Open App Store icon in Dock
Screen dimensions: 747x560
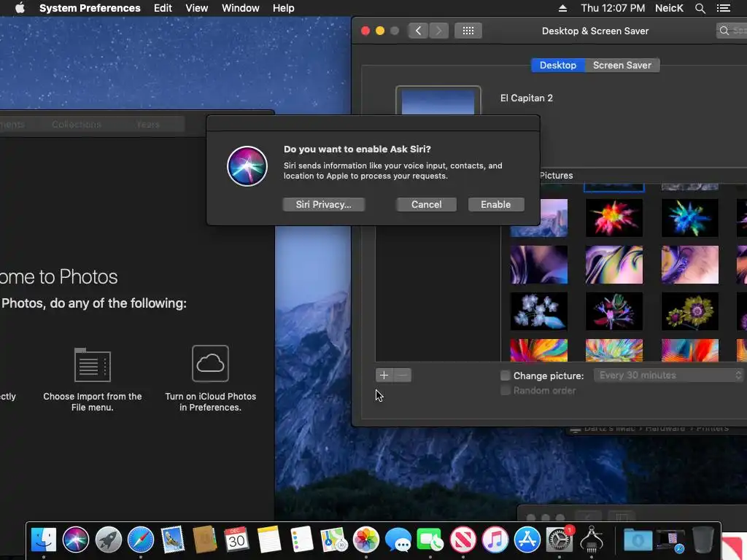click(x=527, y=540)
